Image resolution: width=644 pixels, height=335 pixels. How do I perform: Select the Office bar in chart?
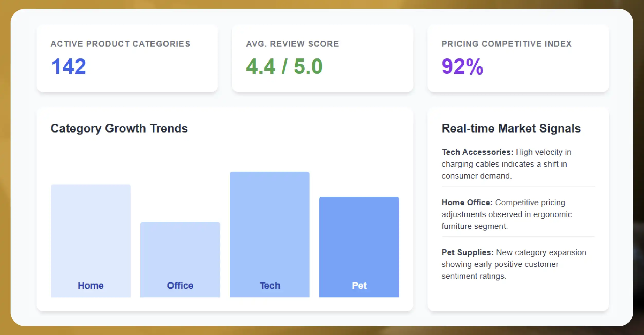(180, 260)
